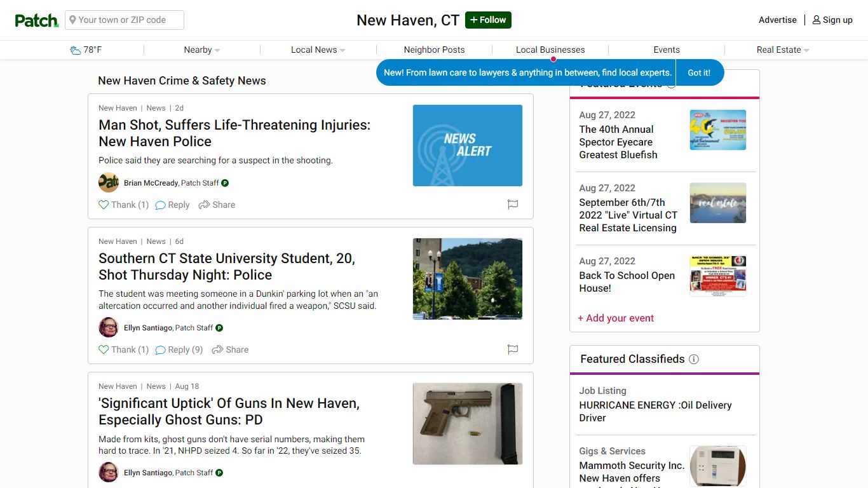Open the Events tab
The width and height of the screenshot is (868, 488).
coord(667,50)
